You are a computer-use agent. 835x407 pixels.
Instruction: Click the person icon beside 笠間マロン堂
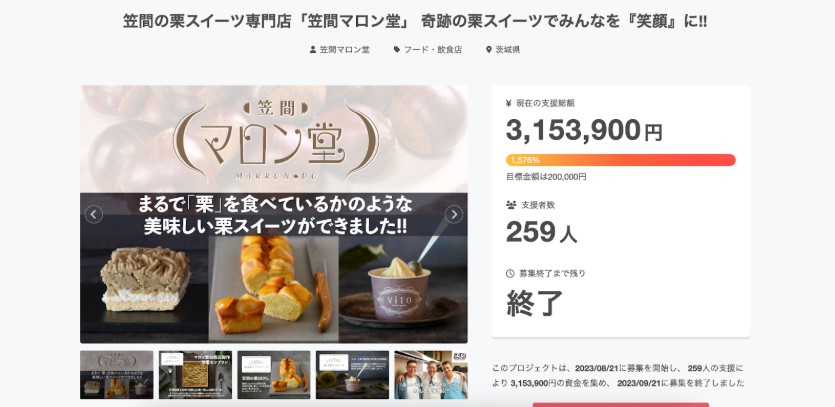[x=313, y=50]
